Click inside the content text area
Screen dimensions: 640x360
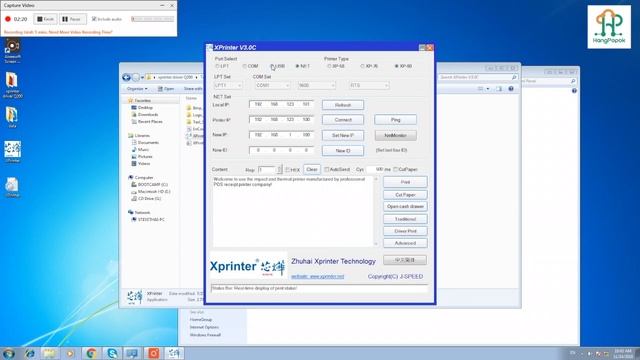click(x=292, y=211)
